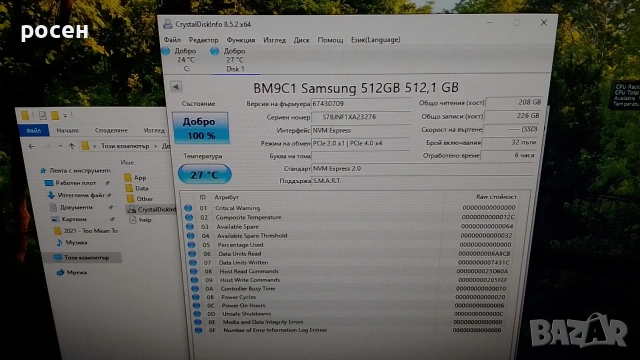Click status circle of Data Units Written row
640x360 pixels.
click(193, 262)
